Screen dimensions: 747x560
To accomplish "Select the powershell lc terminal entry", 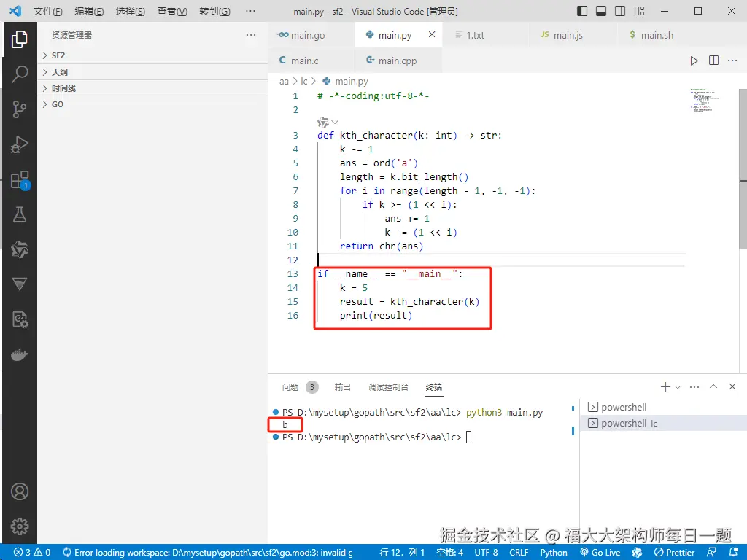I will (663, 424).
